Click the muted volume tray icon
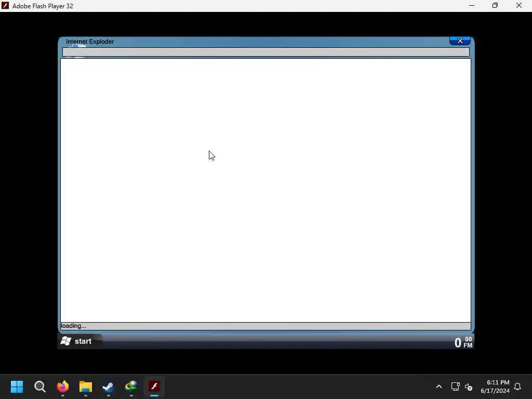Image resolution: width=532 pixels, height=399 pixels. point(469,387)
